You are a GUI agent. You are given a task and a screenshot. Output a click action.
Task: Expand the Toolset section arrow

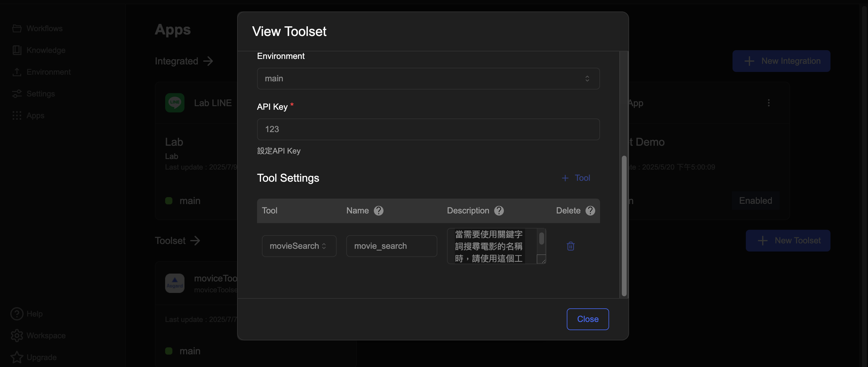click(x=195, y=240)
